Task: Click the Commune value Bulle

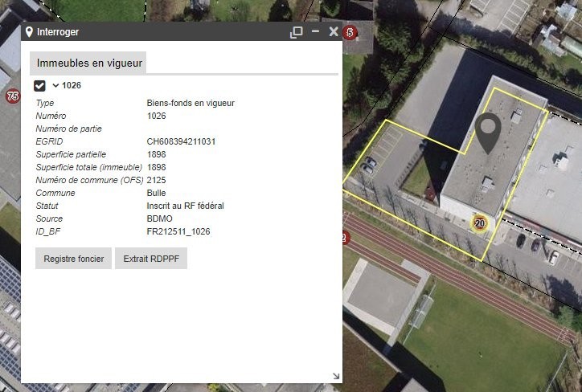Action: tap(156, 193)
